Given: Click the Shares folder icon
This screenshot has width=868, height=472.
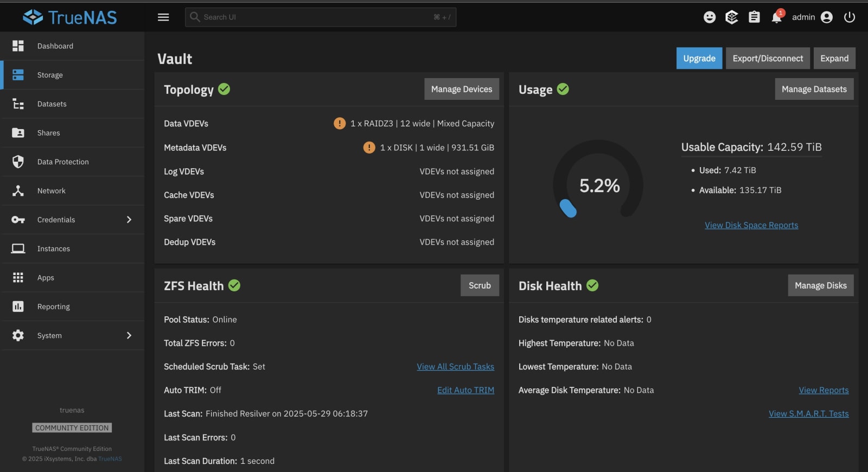Looking at the screenshot, I should pyautogui.click(x=18, y=133).
